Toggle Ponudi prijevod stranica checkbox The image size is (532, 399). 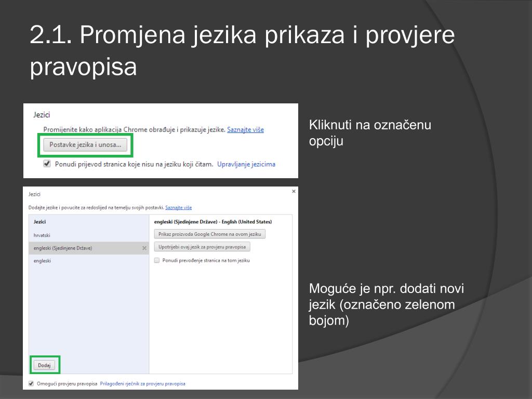click(47, 164)
